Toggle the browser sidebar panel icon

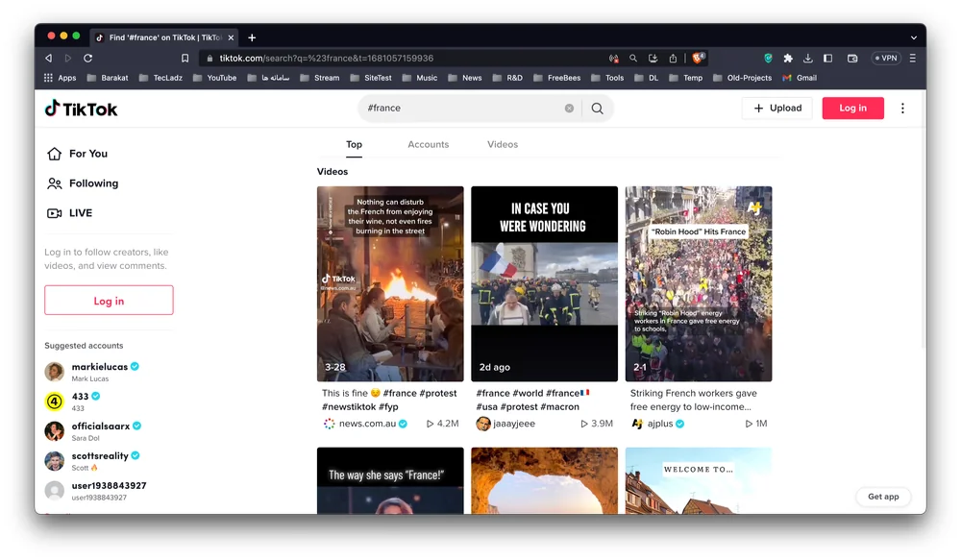[x=827, y=59]
